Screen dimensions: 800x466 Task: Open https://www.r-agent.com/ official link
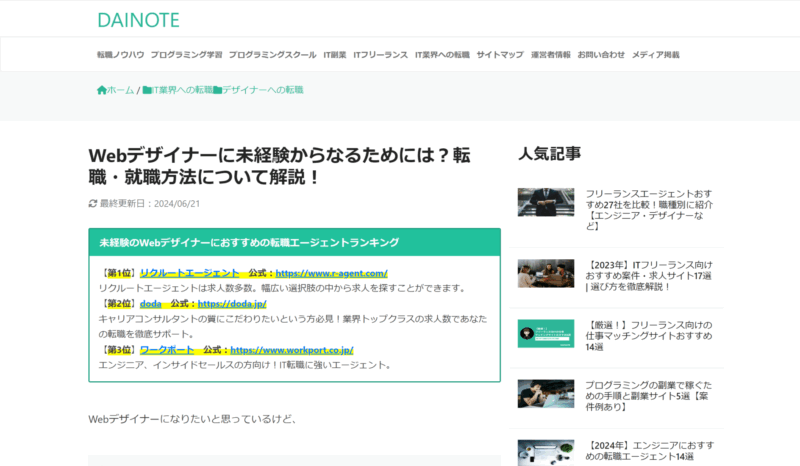[331, 273]
